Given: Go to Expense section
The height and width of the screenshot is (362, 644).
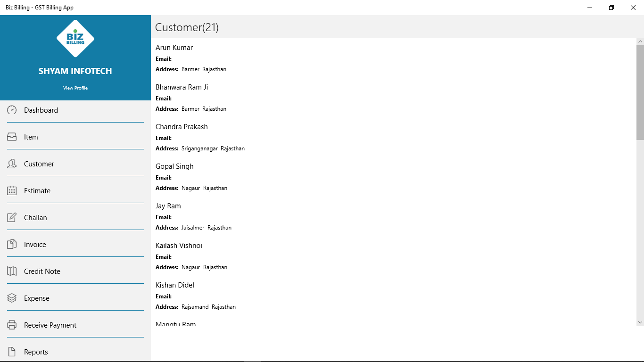Looking at the screenshot, I should [x=75, y=298].
